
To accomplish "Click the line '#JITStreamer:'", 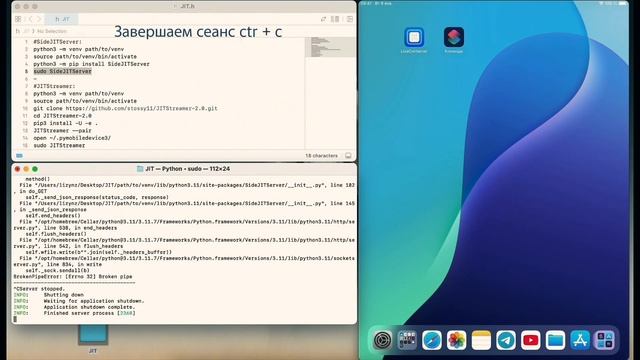I will pos(54,86).
